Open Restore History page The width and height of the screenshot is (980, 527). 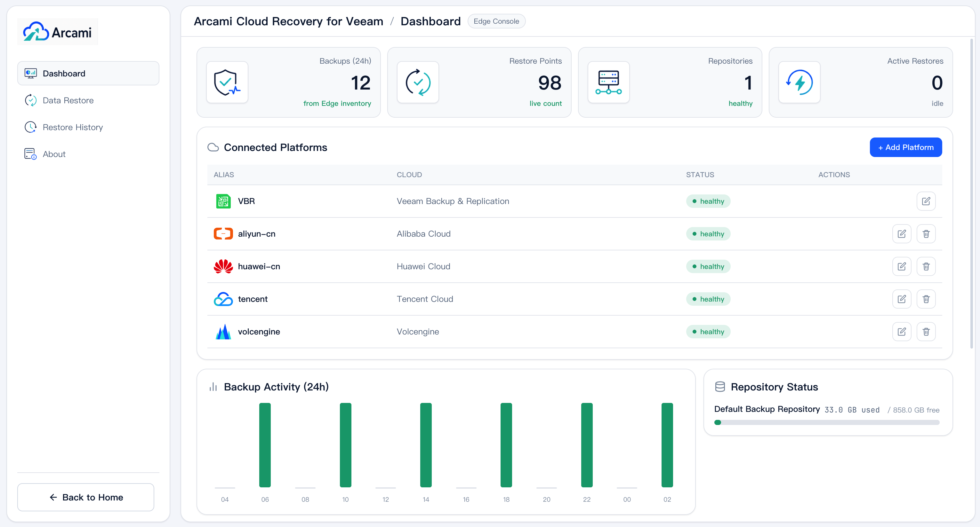88,127
